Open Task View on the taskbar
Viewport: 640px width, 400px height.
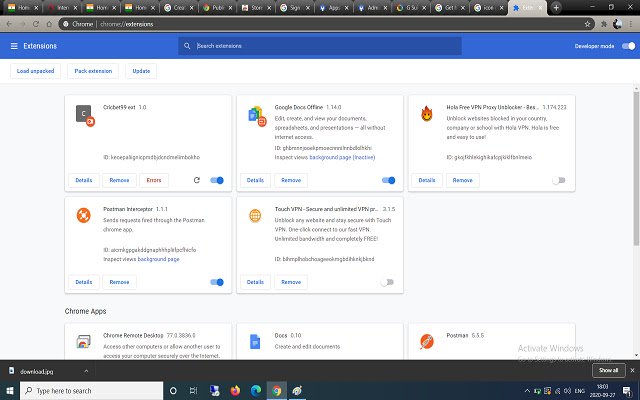(193, 391)
